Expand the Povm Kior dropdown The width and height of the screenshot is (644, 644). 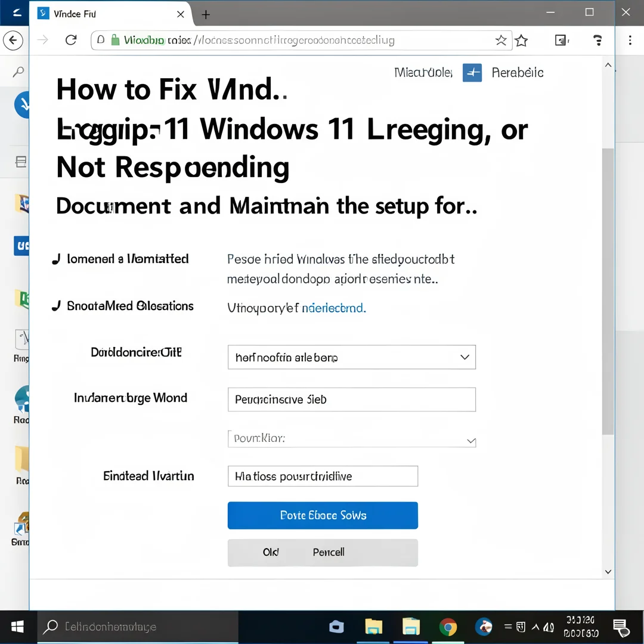352,439
